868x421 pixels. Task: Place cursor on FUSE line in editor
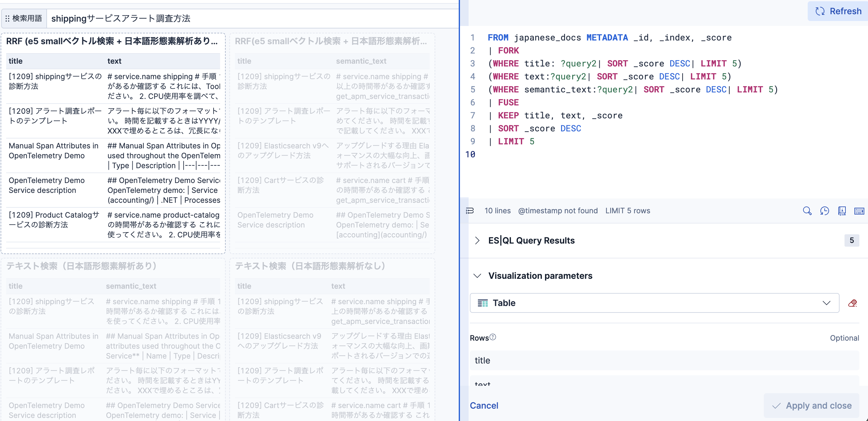coord(508,103)
